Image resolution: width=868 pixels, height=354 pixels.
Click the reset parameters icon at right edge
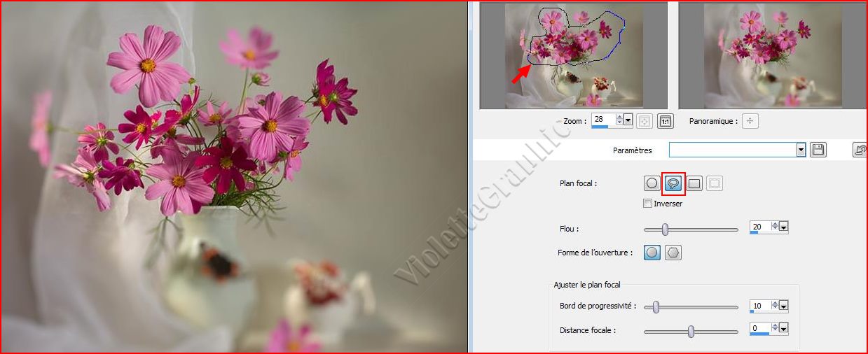coord(860,150)
